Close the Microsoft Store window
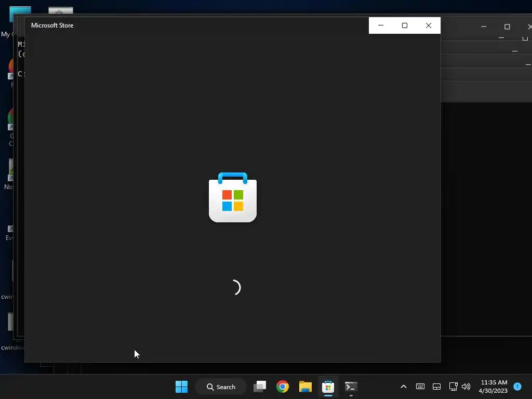This screenshot has width=532, height=399. point(429,25)
